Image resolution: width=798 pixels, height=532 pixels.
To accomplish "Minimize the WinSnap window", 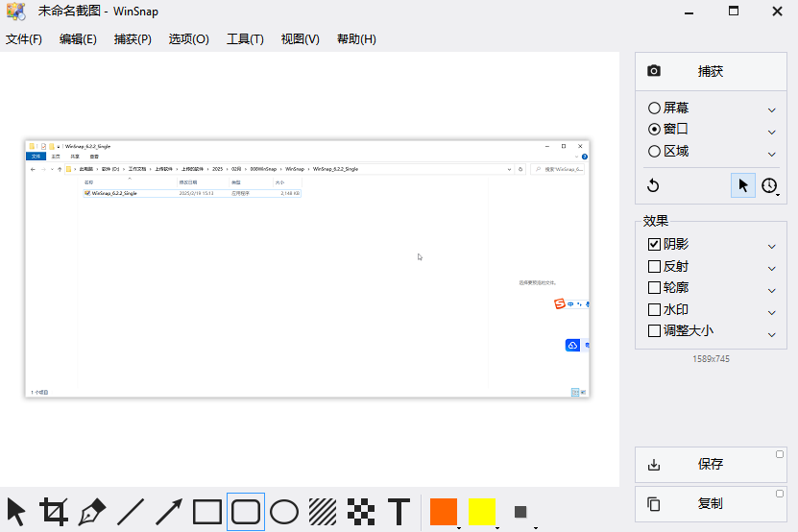I will click(689, 12).
